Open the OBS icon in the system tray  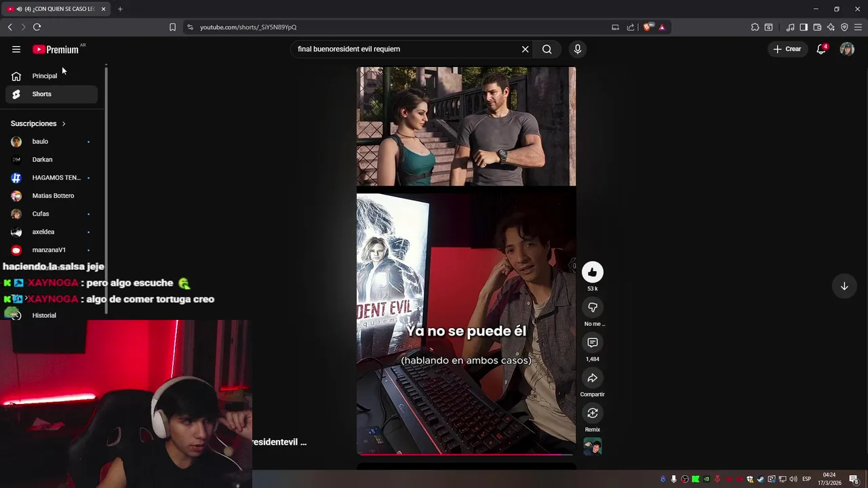pyautogui.click(x=684, y=479)
